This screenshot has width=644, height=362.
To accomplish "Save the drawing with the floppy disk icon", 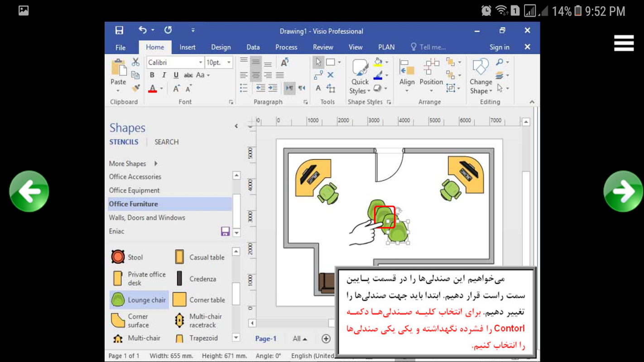I will [x=119, y=30].
